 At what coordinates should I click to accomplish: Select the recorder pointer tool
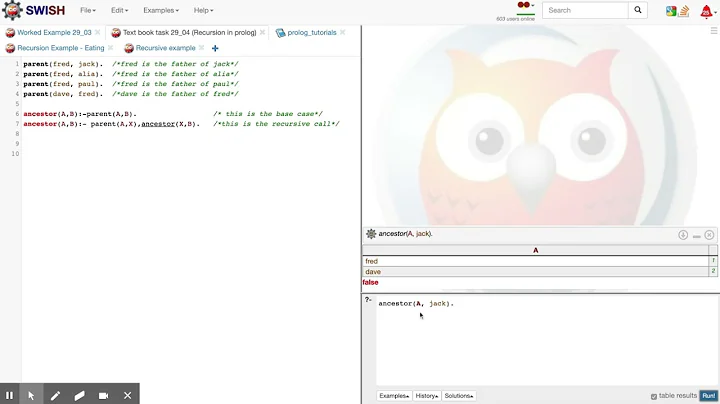tap(31, 395)
